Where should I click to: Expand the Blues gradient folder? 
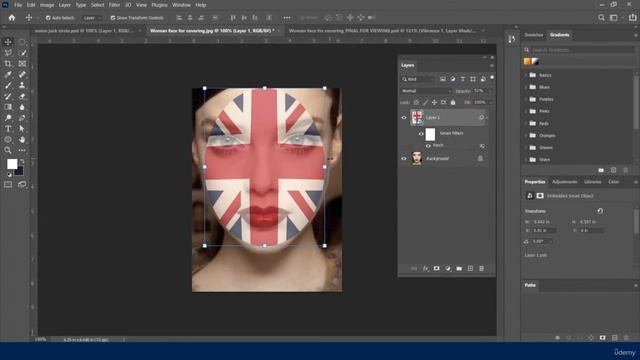coord(527,87)
